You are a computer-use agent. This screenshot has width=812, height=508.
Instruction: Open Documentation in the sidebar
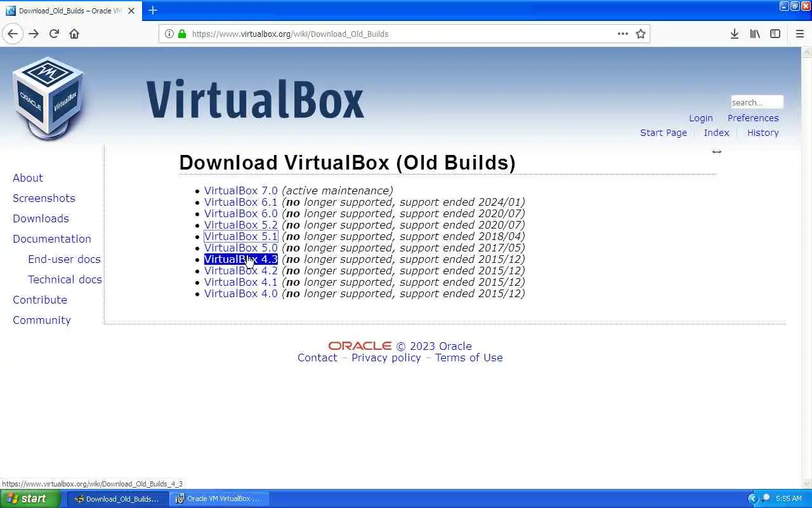point(52,239)
